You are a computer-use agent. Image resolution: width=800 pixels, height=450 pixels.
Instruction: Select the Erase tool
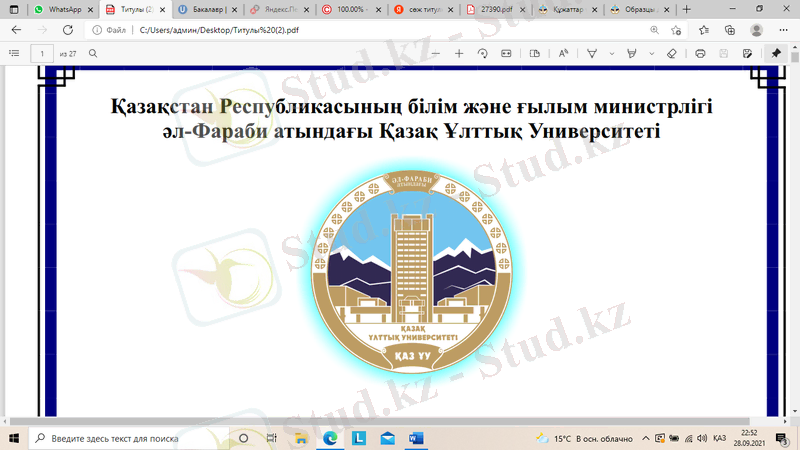coord(672,53)
